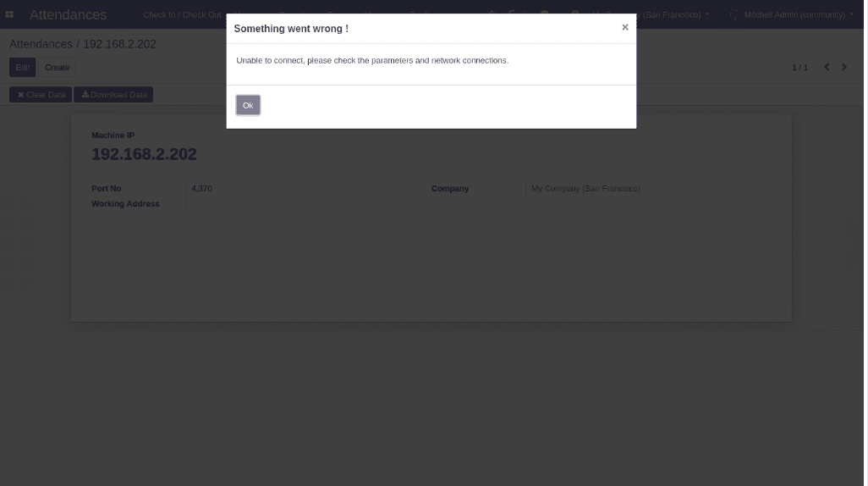Click the Clear Data button
This screenshot has height=486, width=868.
click(41, 95)
